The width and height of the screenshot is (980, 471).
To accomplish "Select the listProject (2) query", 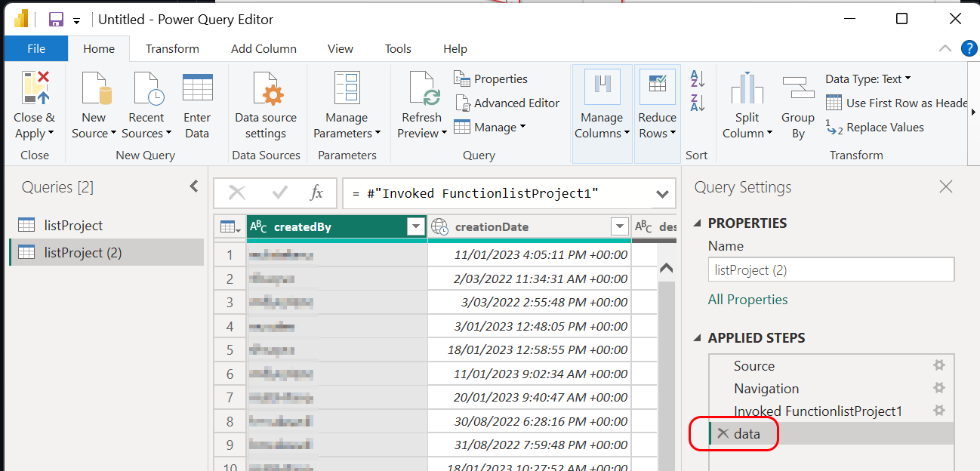I will tap(106, 252).
